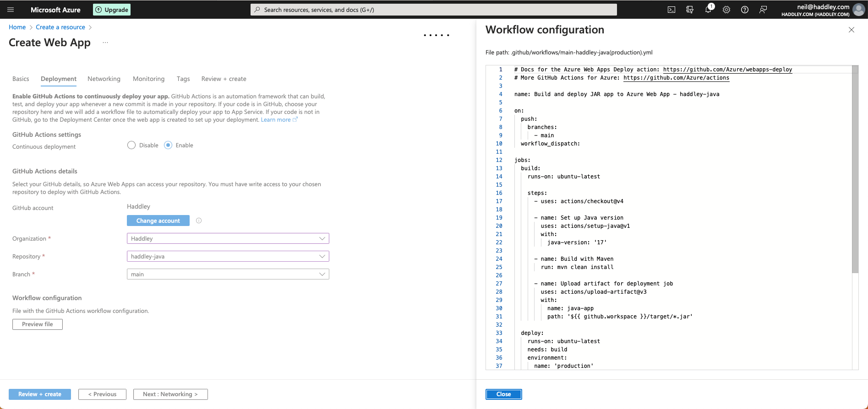
Task: Click the Review + create button at bottom
Action: 40,394
